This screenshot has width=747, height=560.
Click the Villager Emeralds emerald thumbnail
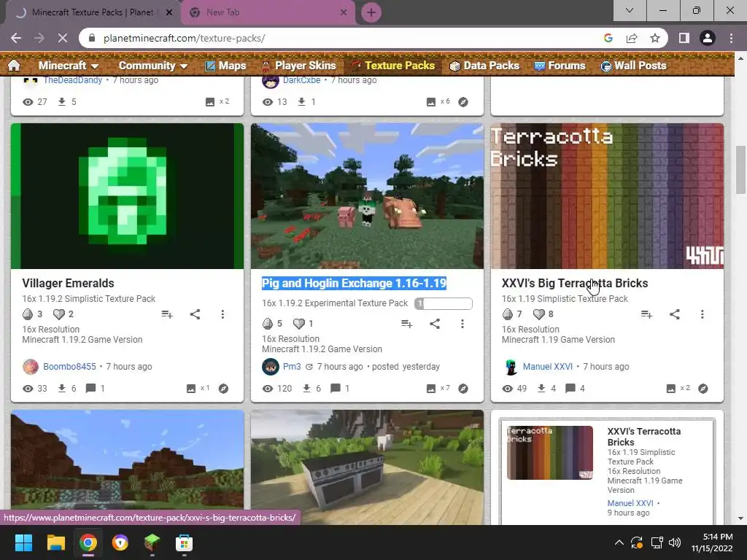click(127, 196)
